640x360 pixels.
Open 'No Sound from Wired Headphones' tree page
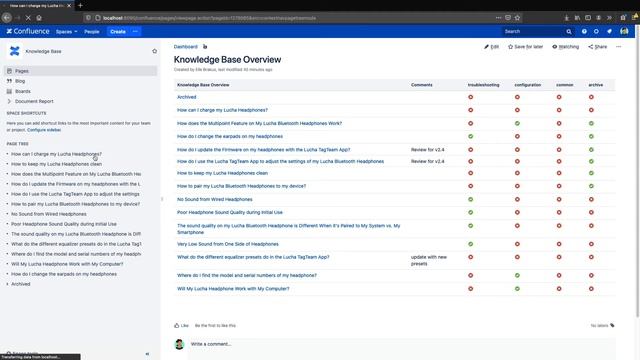(49, 214)
